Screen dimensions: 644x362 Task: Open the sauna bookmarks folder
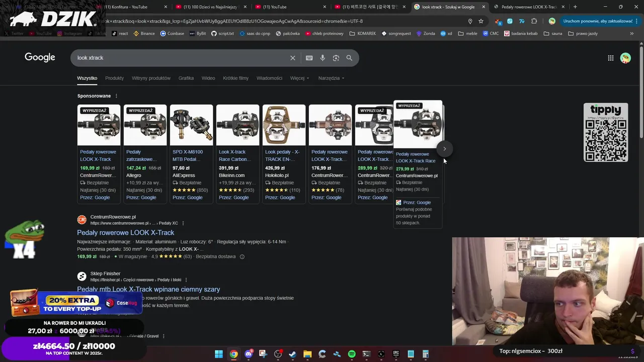coord(553,34)
